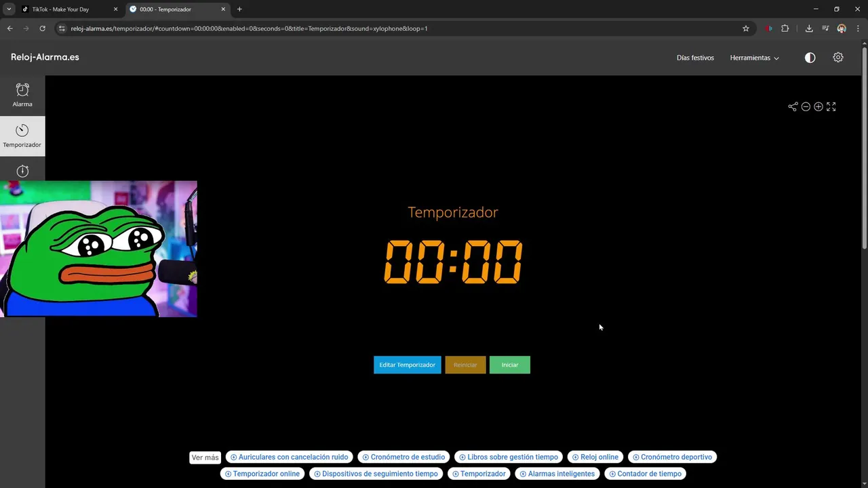Start the timer with Iniciar
This screenshot has width=868, height=488.
point(510,365)
